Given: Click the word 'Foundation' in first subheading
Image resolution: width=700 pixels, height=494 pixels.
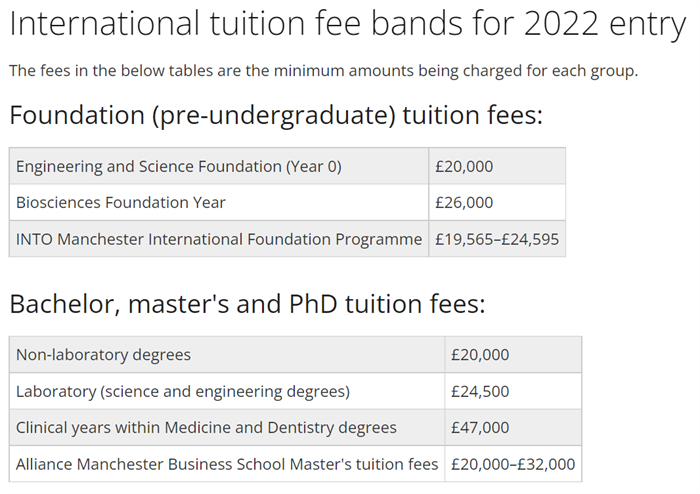Looking at the screenshot, I should (x=77, y=115).
